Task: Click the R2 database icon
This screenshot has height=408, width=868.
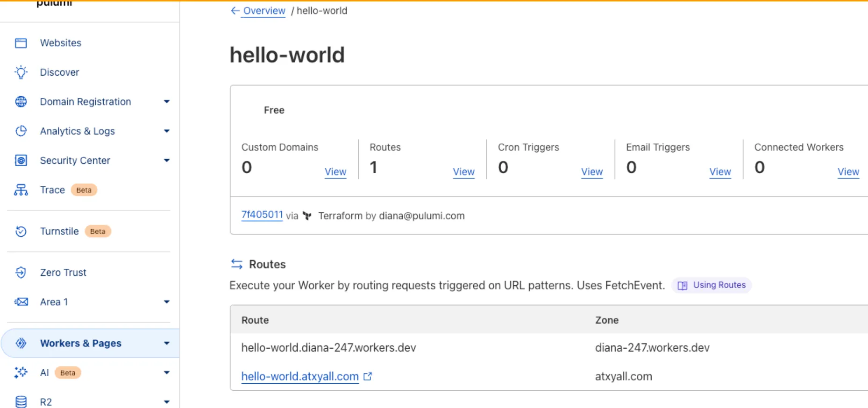Action: coord(21,401)
